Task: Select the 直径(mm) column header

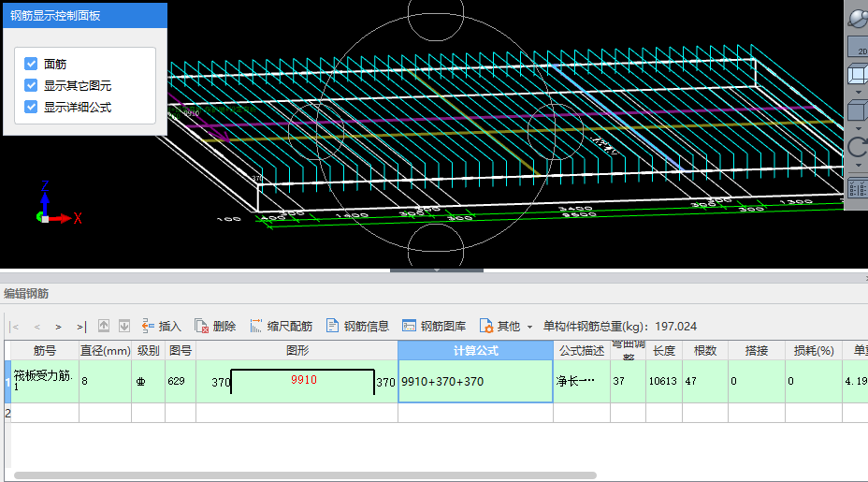Action: tap(105, 351)
